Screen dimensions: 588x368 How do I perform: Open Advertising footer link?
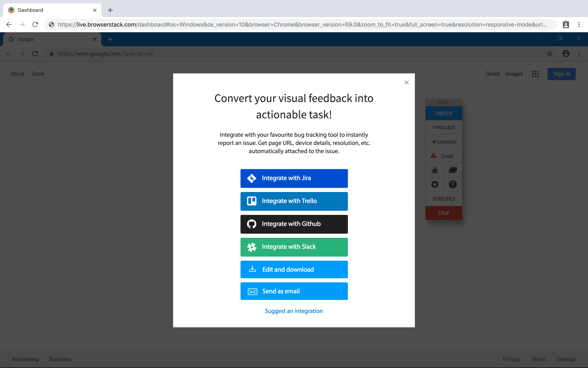pos(25,359)
